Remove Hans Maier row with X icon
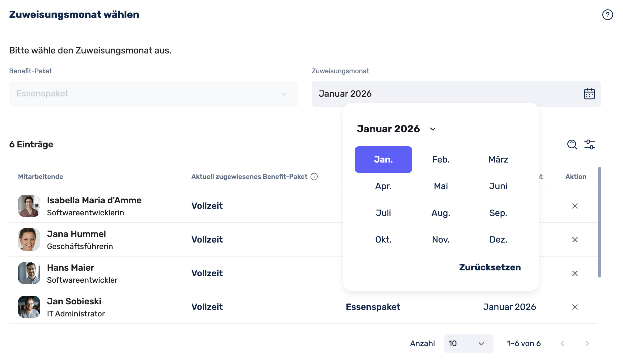Viewport: 623px width, 364px height. (x=575, y=273)
